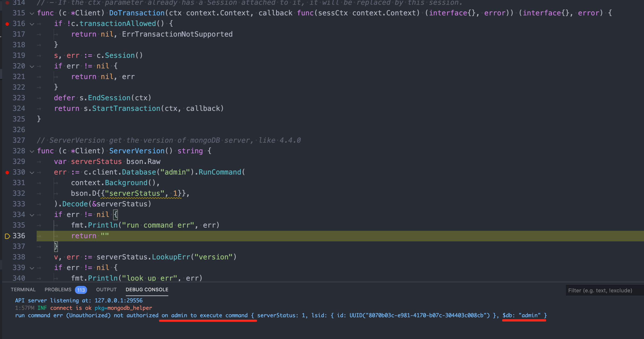Click the 113 problems count badge
Viewport: 644px width, 339px height.
click(81, 290)
